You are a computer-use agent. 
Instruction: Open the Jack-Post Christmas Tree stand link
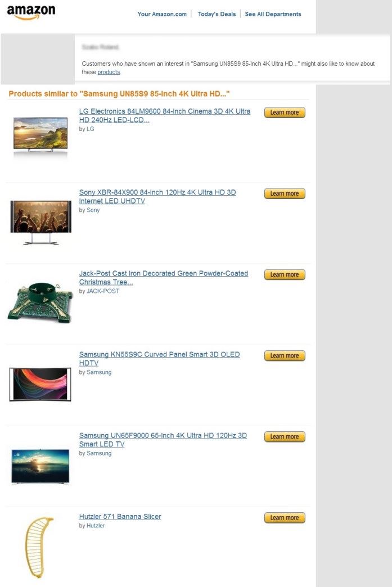click(163, 277)
